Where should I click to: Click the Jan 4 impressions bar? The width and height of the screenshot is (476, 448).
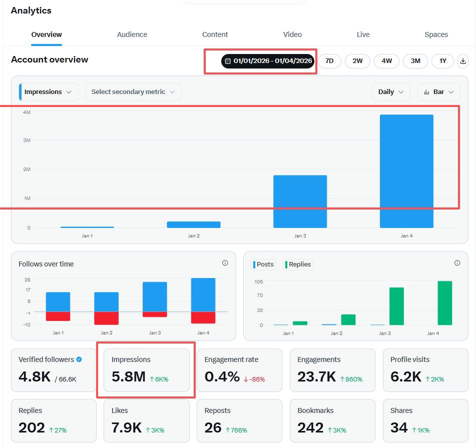pyautogui.click(x=406, y=171)
